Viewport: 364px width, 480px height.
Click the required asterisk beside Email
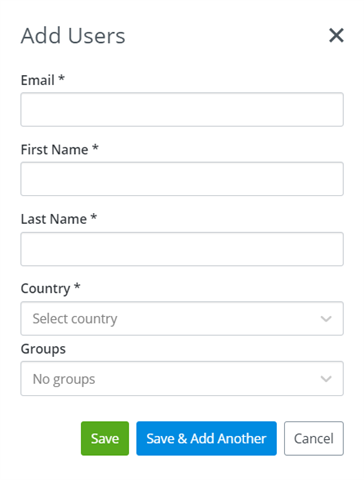[x=61, y=78]
